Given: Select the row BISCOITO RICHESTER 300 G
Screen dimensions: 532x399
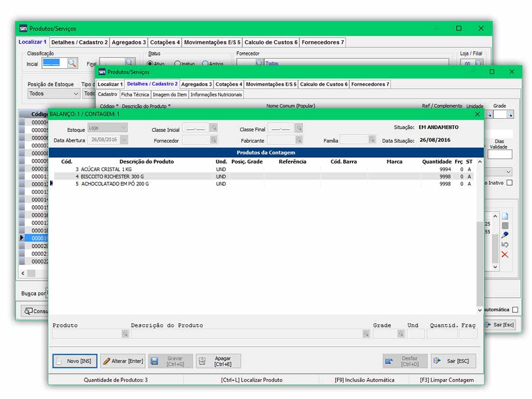Looking at the screenshot, I should (263, 177).
